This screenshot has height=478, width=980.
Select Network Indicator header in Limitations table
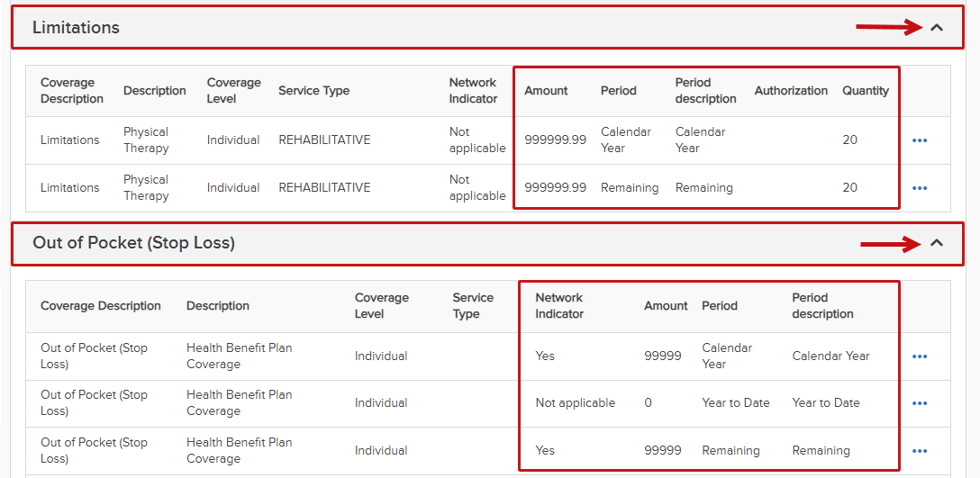click(x=473, y=91)
